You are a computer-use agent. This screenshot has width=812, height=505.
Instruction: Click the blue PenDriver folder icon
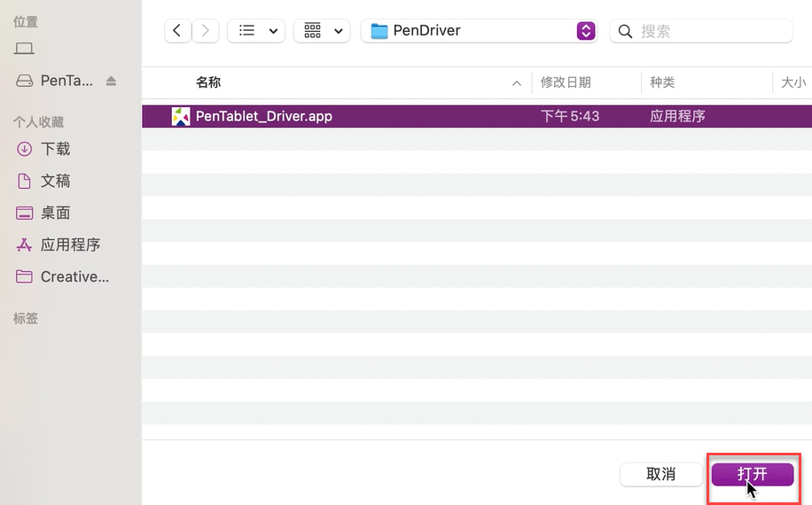(x=379, y=32)
